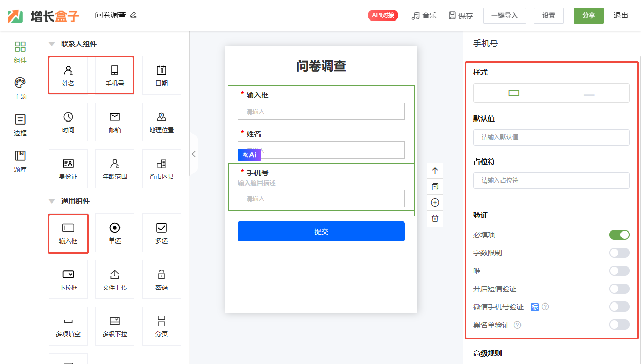Turn off the 必填项 required switch

619,235
